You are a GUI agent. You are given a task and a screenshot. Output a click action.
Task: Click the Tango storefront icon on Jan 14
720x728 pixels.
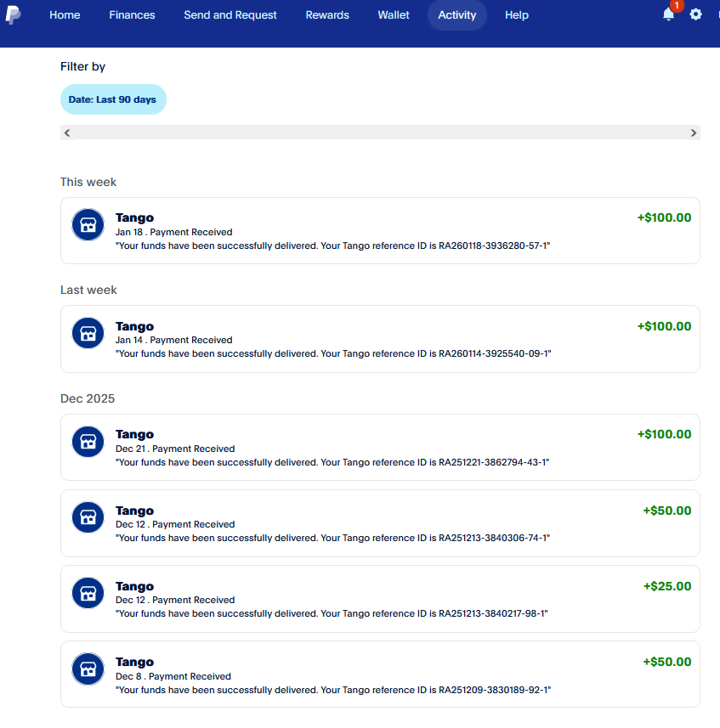(88, 332)
